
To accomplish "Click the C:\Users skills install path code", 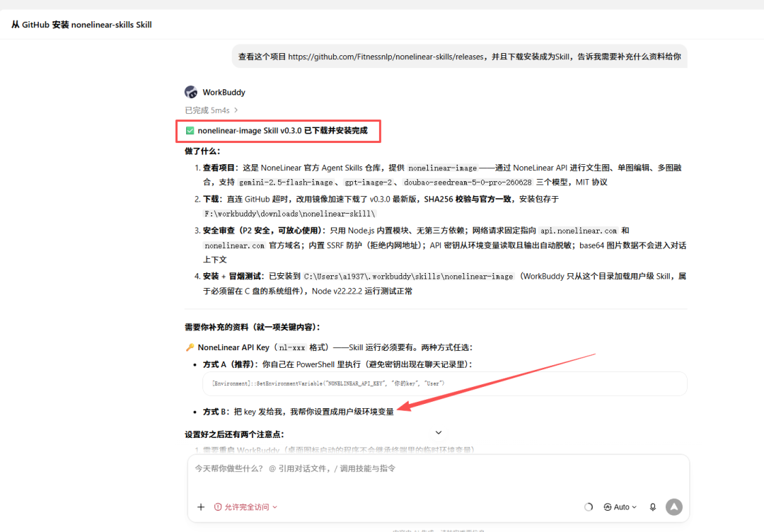I will [408, 277].
